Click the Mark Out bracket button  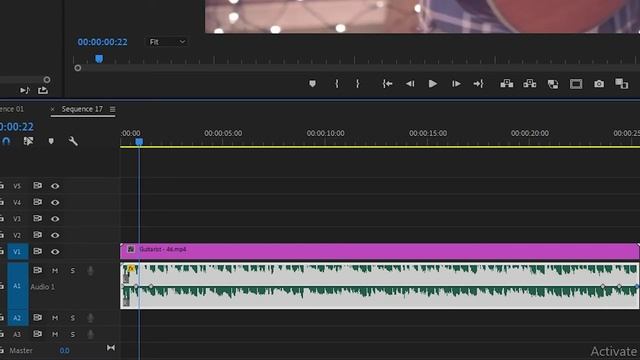(358, 84)
